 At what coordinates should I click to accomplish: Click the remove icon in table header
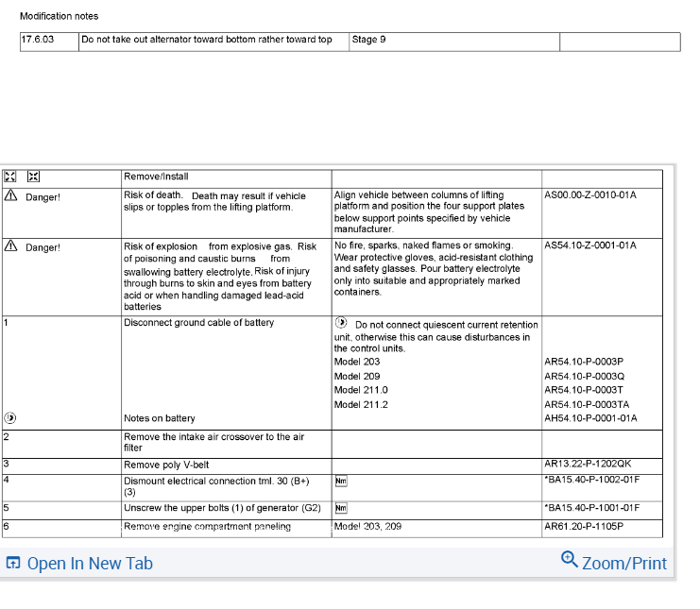9,177
